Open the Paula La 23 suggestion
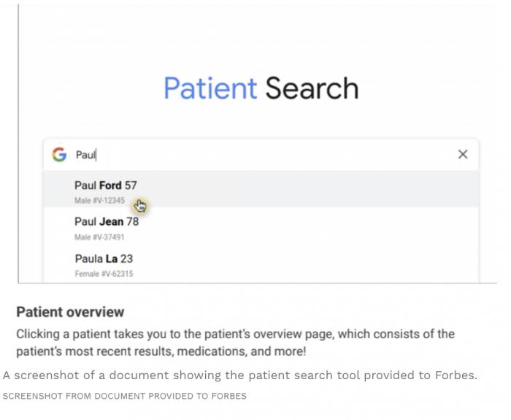The width and height of the screenshot is (511, 420). pyautogui.click(x=104, y=259)
